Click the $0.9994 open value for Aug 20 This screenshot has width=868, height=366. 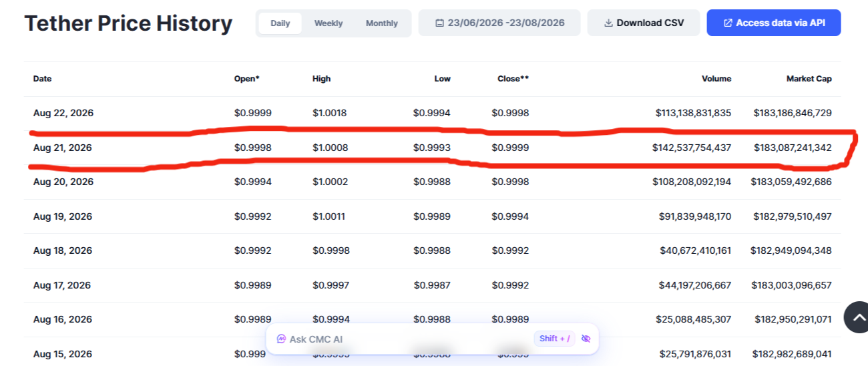point(253,182)
